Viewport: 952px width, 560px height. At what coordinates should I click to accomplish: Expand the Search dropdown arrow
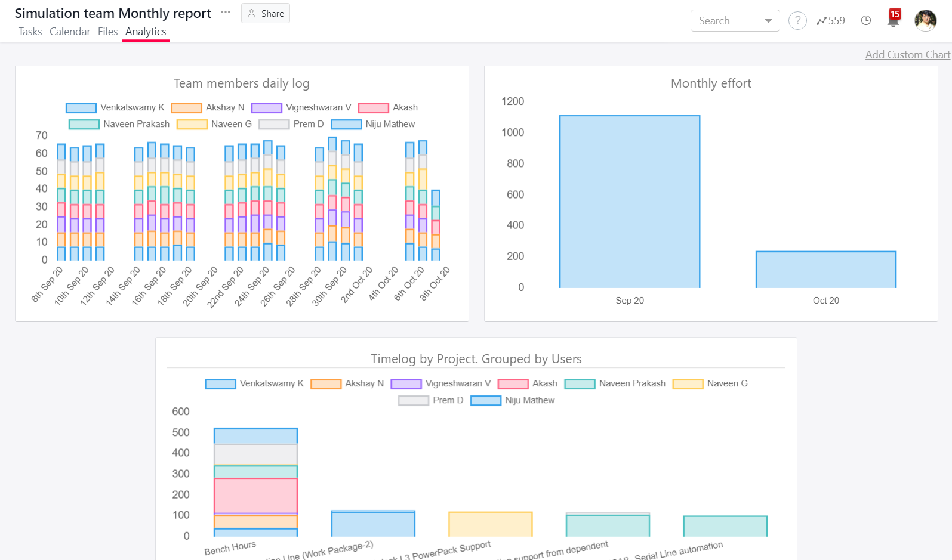(768, 21)
